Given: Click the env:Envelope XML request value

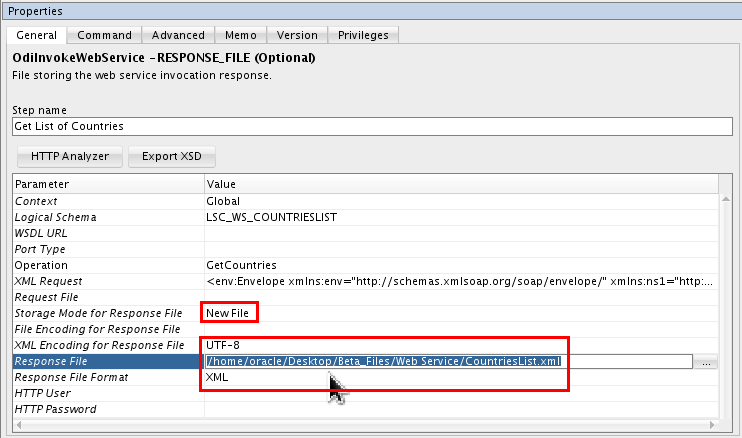Looking at the screenshot, I should 459,281.
